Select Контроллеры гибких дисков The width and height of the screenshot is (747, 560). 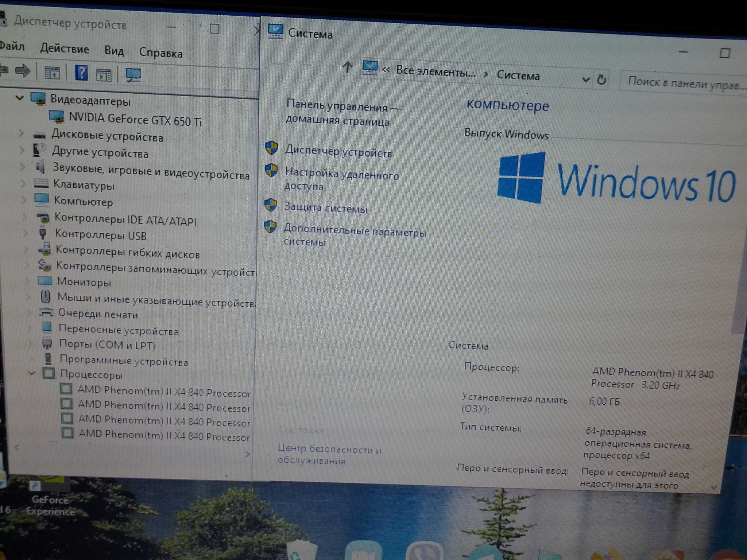pyautogui.click(x=128, y=252)
